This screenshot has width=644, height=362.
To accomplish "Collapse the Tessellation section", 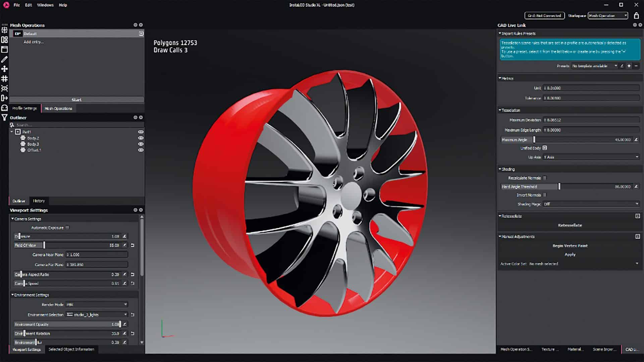I will click(499, 110).
